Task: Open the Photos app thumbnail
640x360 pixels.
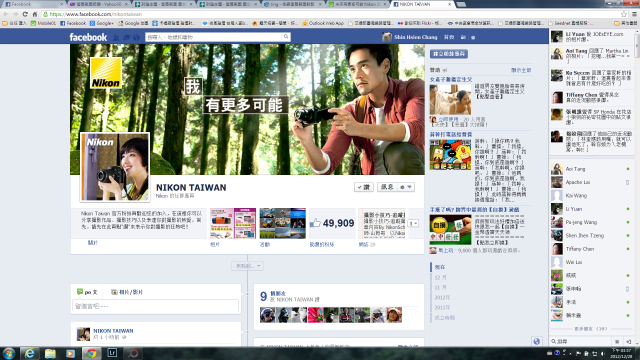Action: [233, 223]
